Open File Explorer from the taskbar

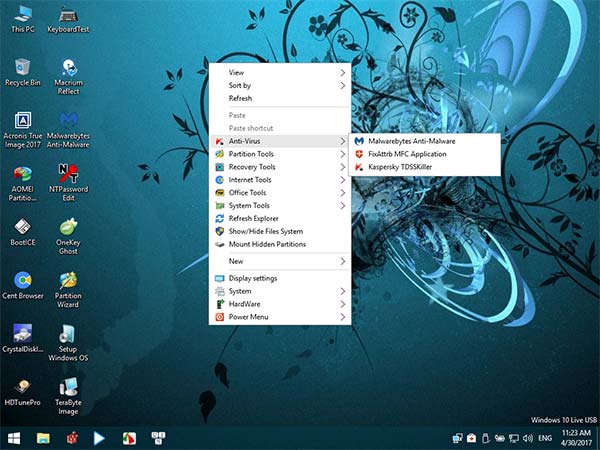tap(43, 438)
